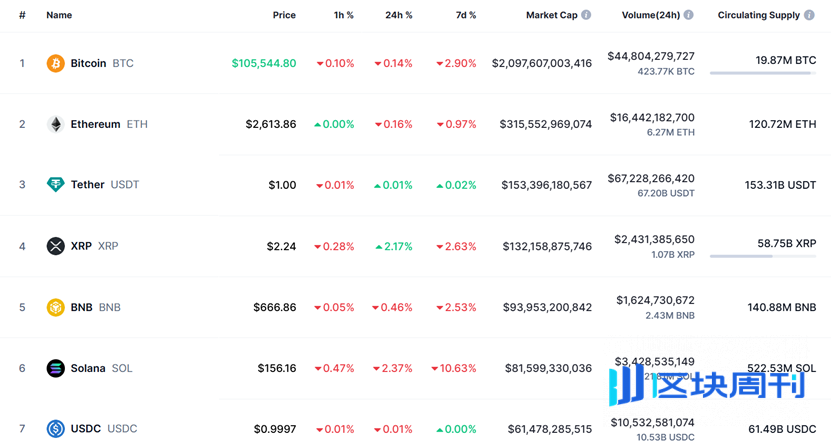Click Tether price $1.00
The width and height of the screenshot is (831, 443).
[282, 185]
